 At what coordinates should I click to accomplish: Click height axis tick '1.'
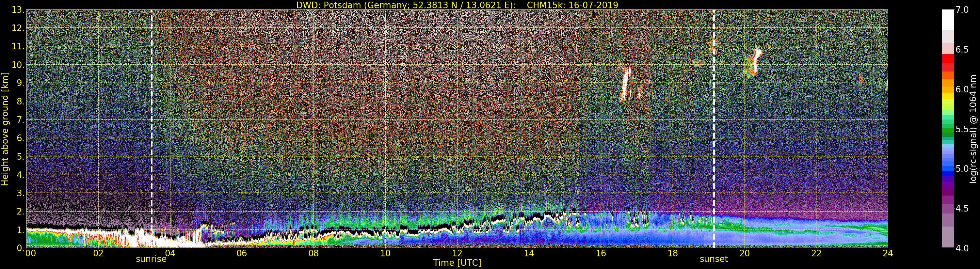tap(21, 230)
